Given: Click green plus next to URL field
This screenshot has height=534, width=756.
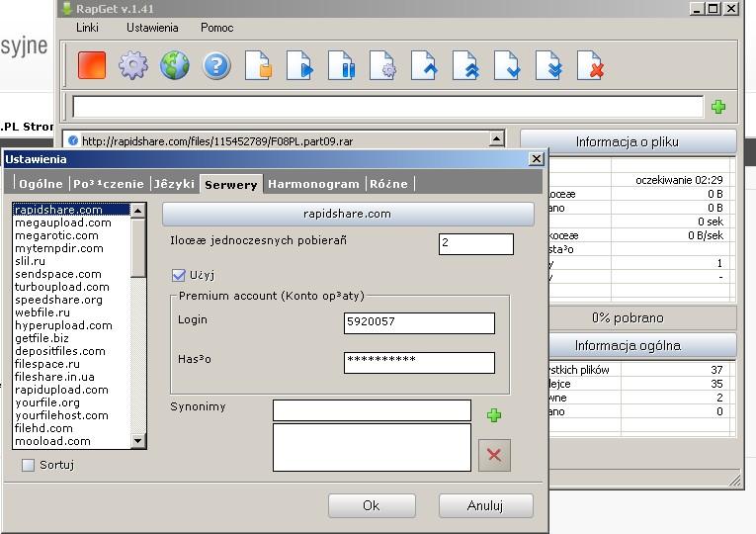Looking at the screenshot, I should point(718,107).
